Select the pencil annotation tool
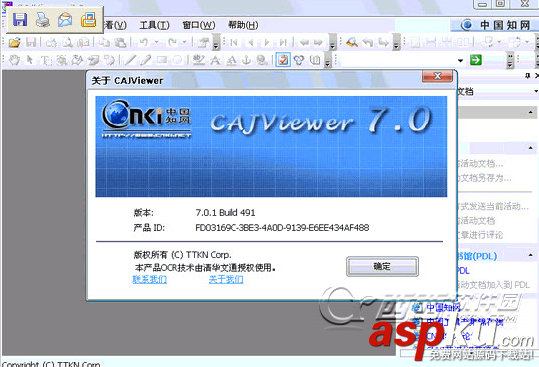Viewport: 539px width, 367px height. point(145,60)
